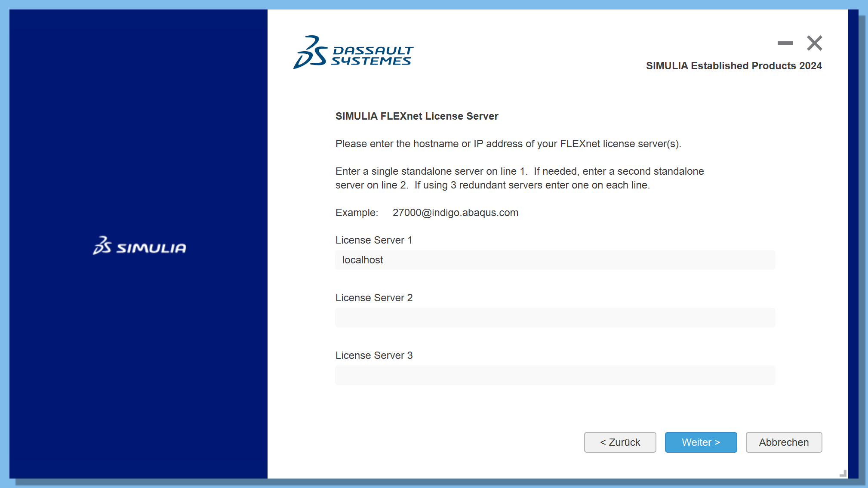Click the License Server 3 label
Viewport: 868px width, 488px height.
coord(374,355)
